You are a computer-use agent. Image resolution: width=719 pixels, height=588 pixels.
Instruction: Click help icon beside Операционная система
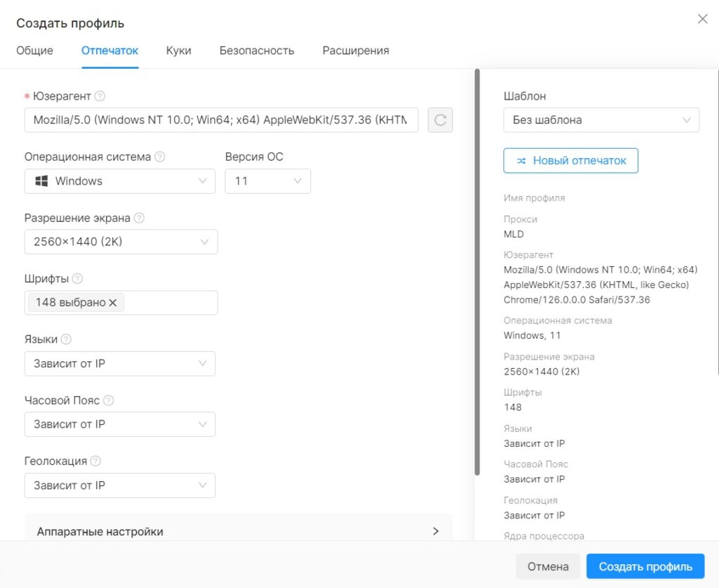point(159,157)
